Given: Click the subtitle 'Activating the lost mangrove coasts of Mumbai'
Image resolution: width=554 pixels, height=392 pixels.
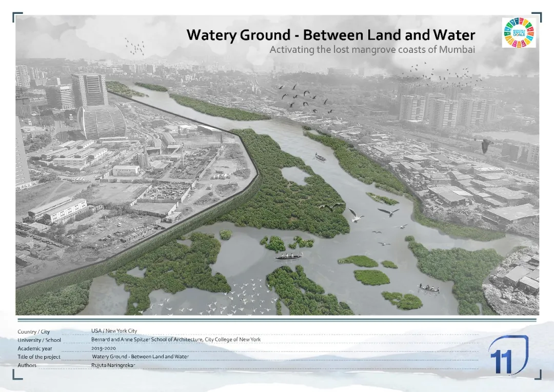Looking at the screenshot, I should pos(372,50).
